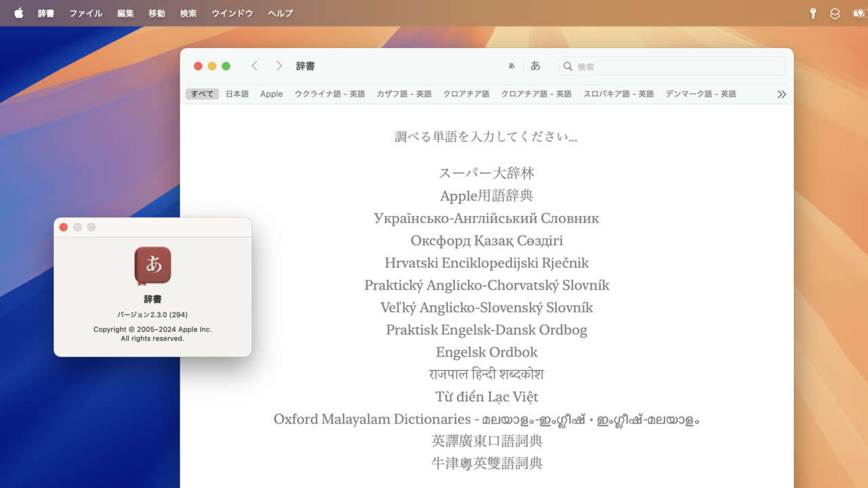Image resolution: width=868 pixels, height=488 pixels.
Task: Open the stacked layers menu bar icon
Action: [x=835, y=13]
